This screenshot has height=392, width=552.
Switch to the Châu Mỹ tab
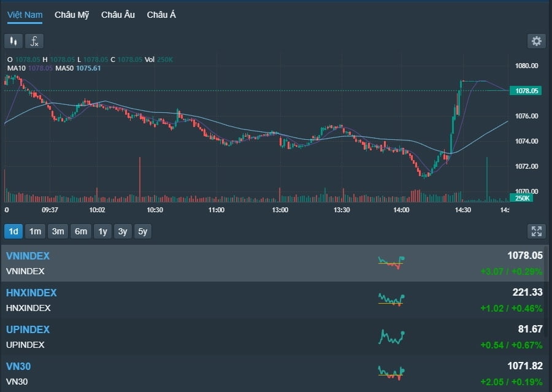[x=72, y=15]
